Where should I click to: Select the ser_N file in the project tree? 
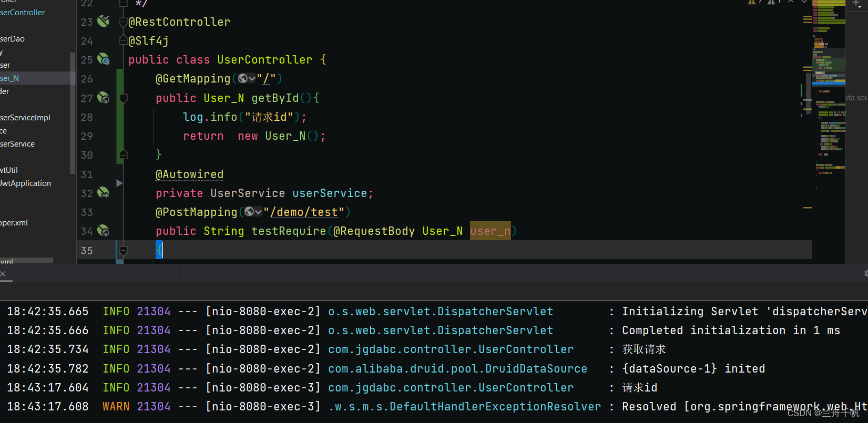pos(9,78)
